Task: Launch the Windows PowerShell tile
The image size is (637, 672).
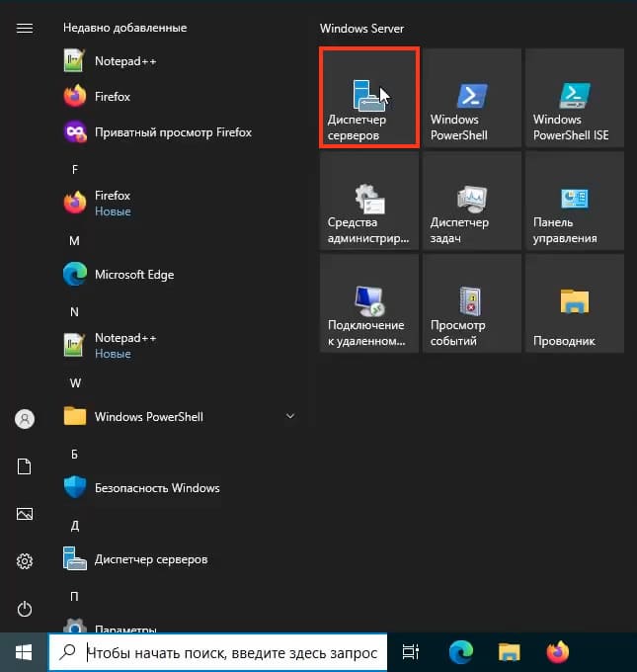Action: tap(472, 98)
